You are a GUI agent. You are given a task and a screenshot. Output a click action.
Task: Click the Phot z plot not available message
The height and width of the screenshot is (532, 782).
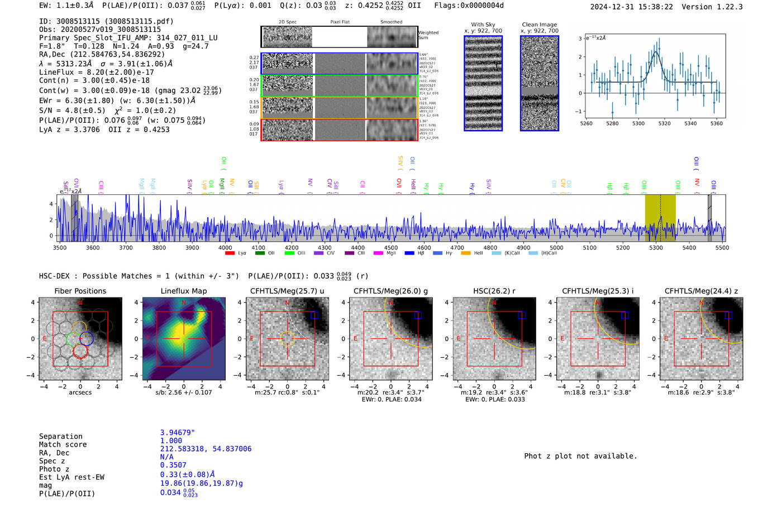(x=580, y=456)
